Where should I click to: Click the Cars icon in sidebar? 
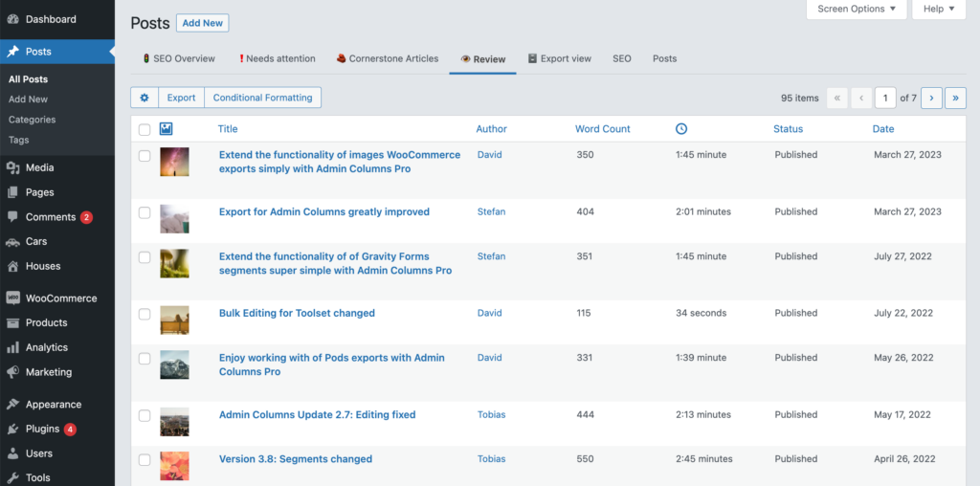(12, 242)
